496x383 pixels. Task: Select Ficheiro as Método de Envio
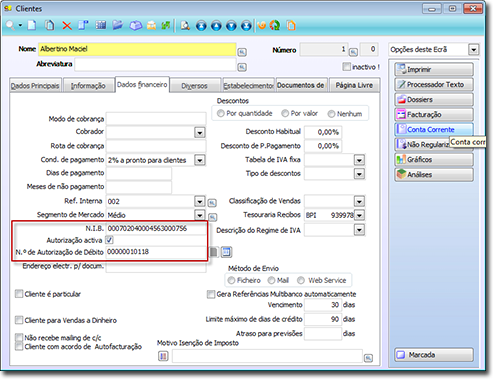click(x=231, y=280)
